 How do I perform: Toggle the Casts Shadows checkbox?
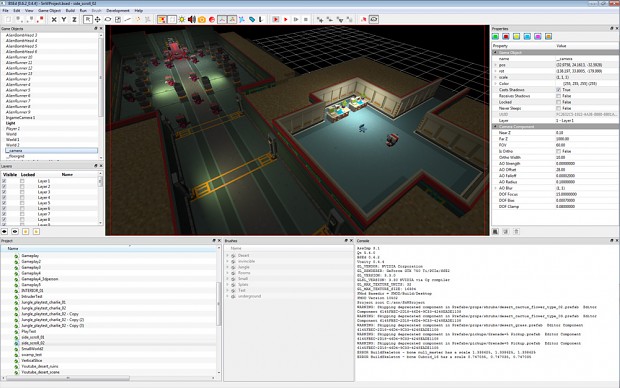[558, 90]
